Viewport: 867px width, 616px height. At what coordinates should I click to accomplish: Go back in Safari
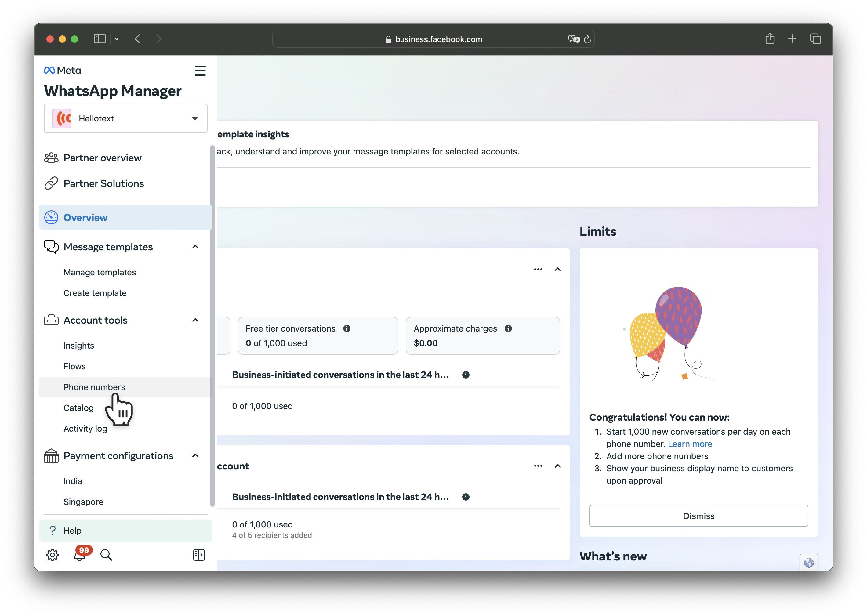pos(137,39)
